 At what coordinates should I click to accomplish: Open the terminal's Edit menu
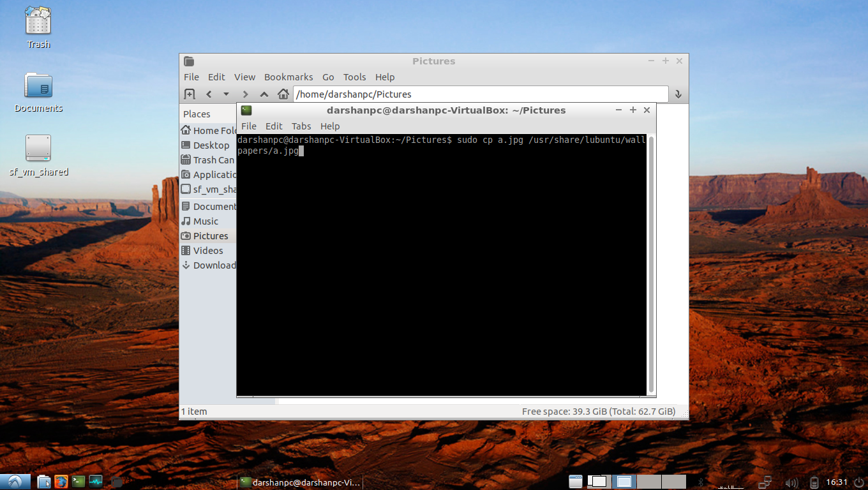(274, 126)
